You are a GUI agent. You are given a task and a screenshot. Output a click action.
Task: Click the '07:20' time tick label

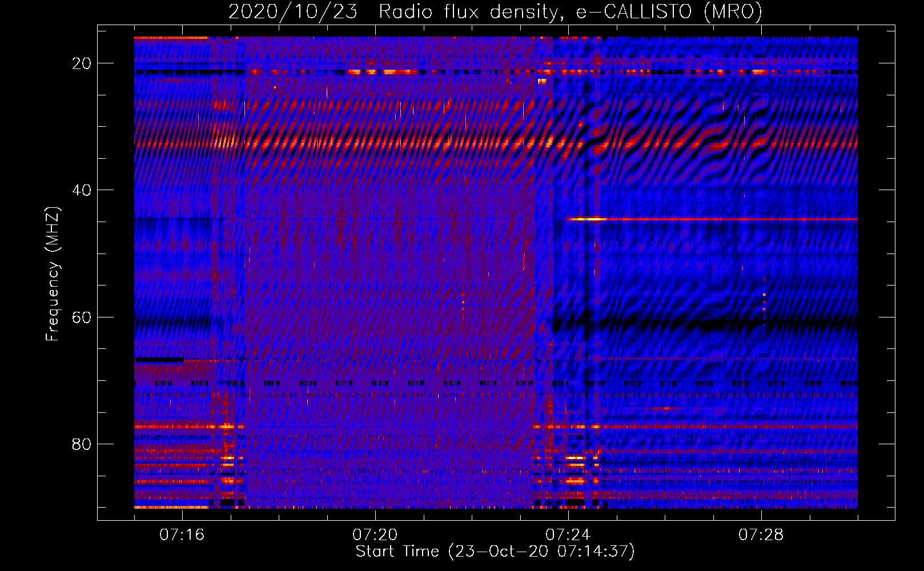(x=375, y=535)
